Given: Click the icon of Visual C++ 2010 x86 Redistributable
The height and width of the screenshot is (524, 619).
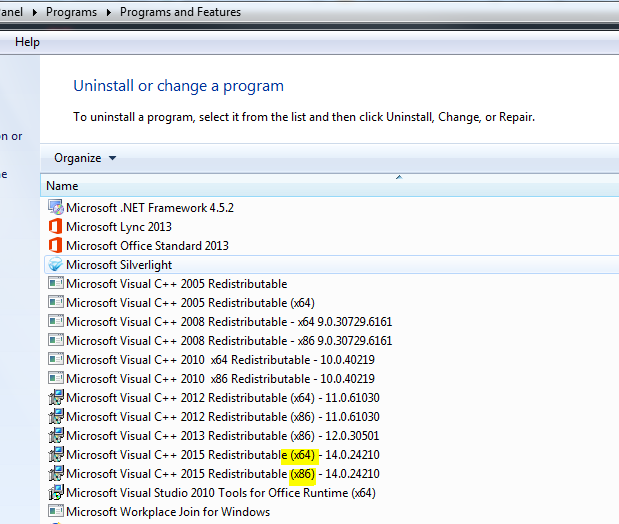Looking at the screenshot, I should click(56, 378).
